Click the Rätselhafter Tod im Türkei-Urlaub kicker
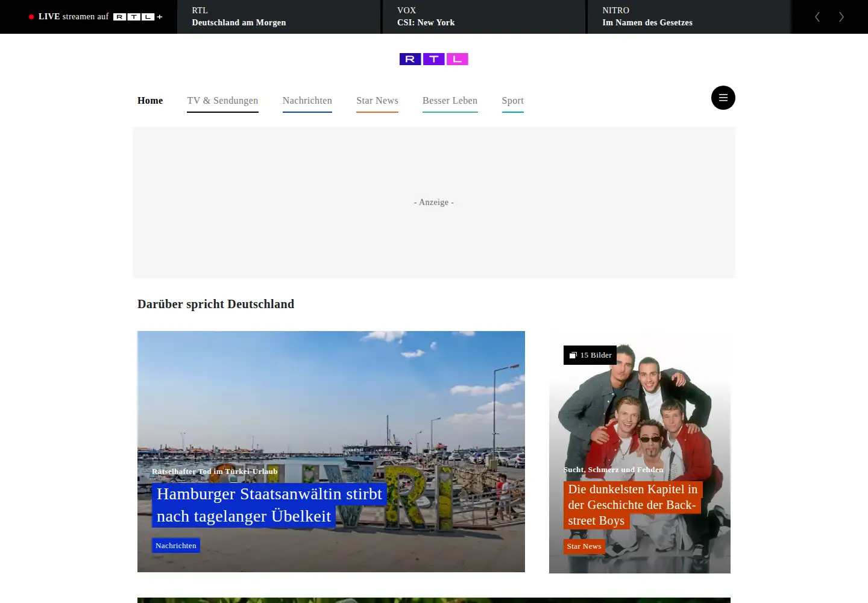Viewport: 868px width, 603px height. (215, 472)
